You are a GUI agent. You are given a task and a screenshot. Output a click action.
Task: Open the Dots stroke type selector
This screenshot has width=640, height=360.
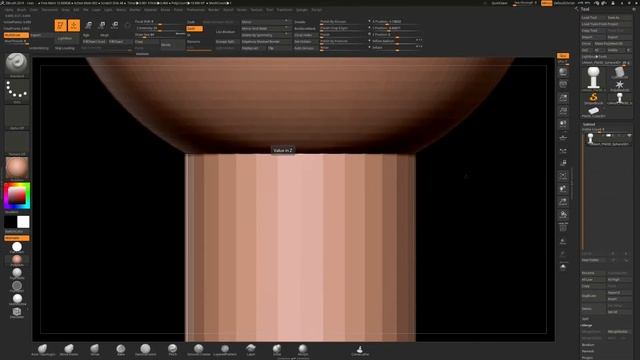point(17,91)
